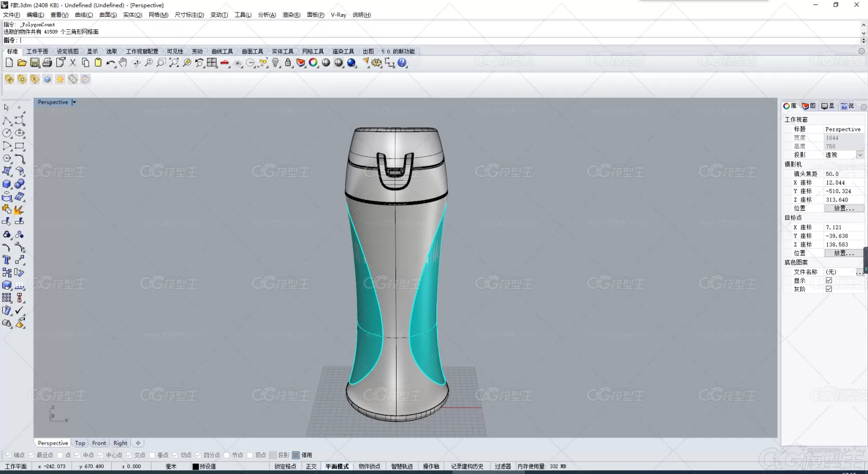The height and width of the screenshot is (474, 868).
Task: Toggle the 中心点 osnap checkbox
Action: point(100,455)
